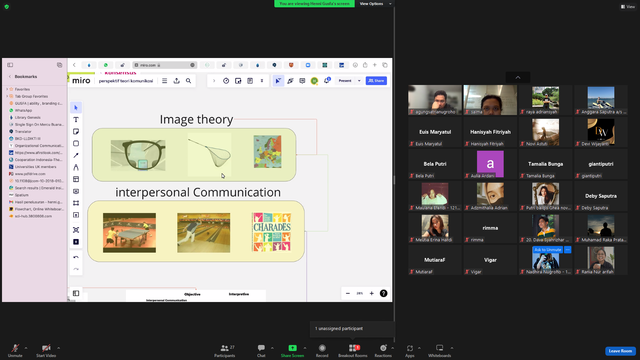Image resolution: width=640 pixels, height=360 pixels.
Task: Go back in Safari browser
Action: tap(74, 65)
